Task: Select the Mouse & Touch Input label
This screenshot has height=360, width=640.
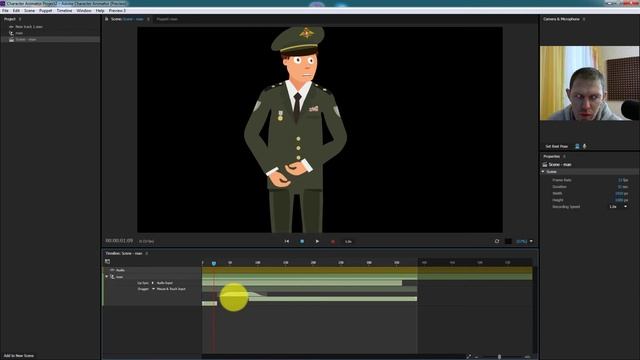Action: click(171, 289)
